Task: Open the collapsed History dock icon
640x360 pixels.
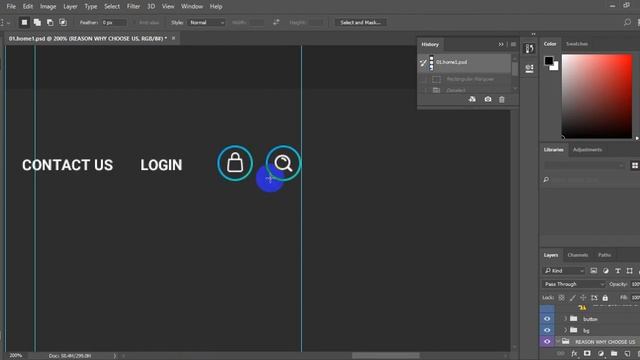Action: pyautogui.click(x=529, y=49)
